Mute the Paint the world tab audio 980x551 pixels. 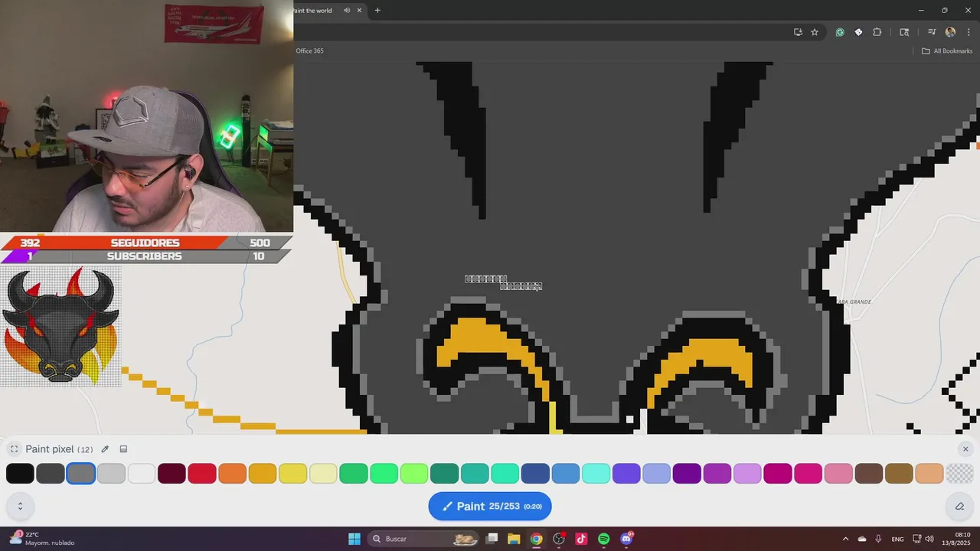tap(346, 11)
